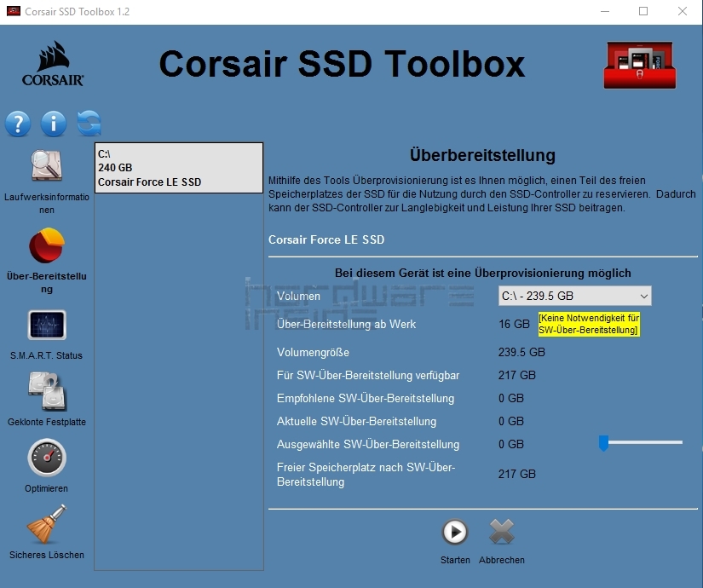Expand the Volumen dropdown C:\ - 239.5 GB
Screen dimensions: 703x588
click(x=574, y=296)
